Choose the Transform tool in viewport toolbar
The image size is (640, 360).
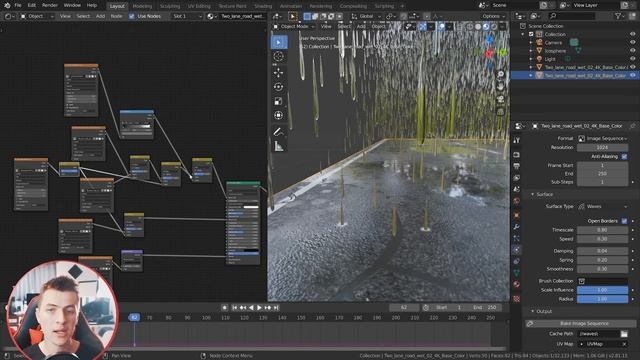[279, 116]
